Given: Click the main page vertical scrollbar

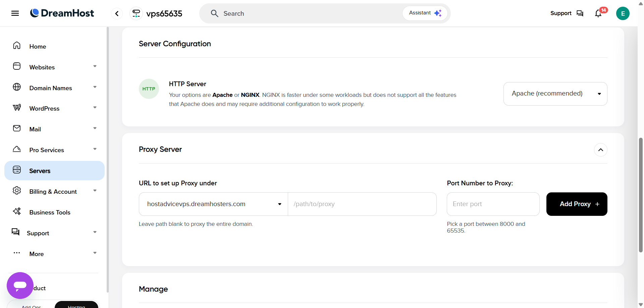Looking at the screenshot, I should click(641, 195).
